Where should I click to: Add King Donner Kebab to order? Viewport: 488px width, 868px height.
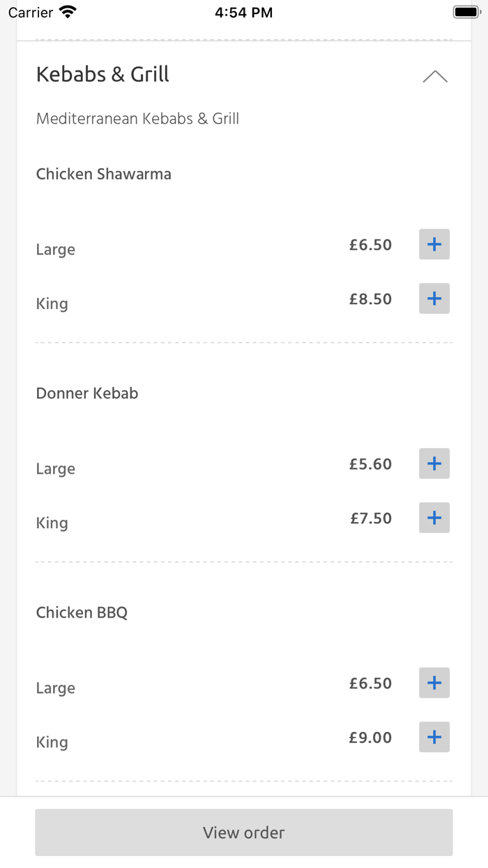(x=434, y=518)
